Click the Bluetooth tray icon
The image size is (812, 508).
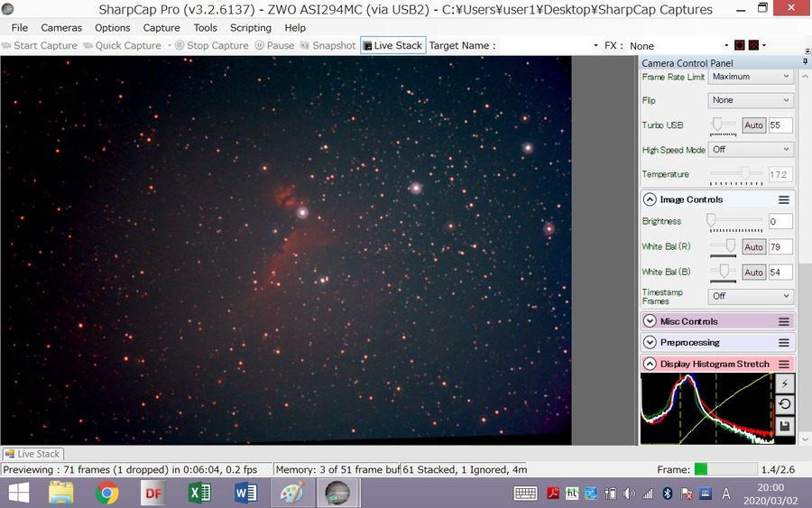668,494
